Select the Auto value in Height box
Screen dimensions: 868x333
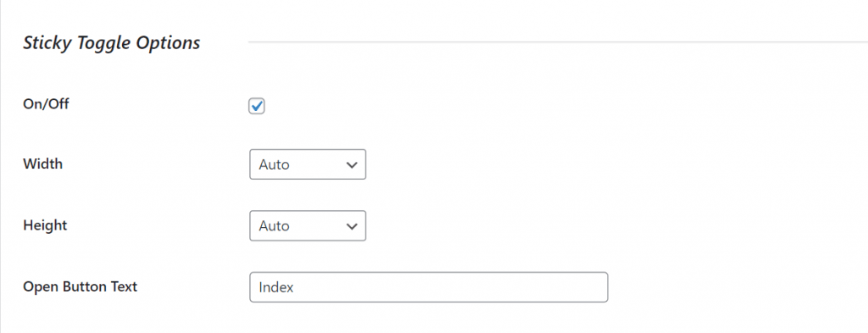tap(274, 226)
